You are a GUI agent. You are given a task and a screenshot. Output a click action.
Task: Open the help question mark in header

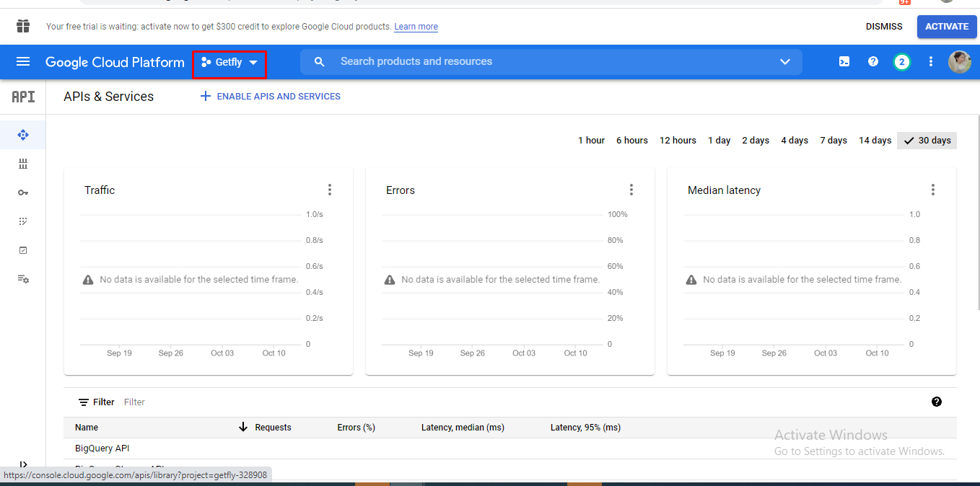(873, 62)
